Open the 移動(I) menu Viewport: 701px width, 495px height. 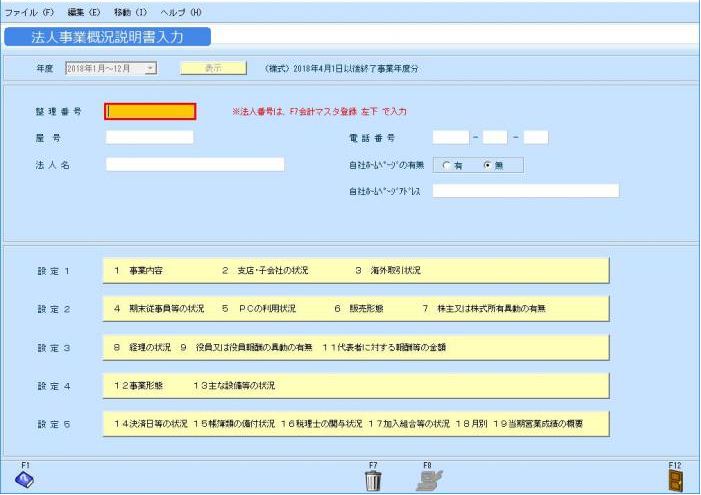pyautogui.click(x=130, y=12)
